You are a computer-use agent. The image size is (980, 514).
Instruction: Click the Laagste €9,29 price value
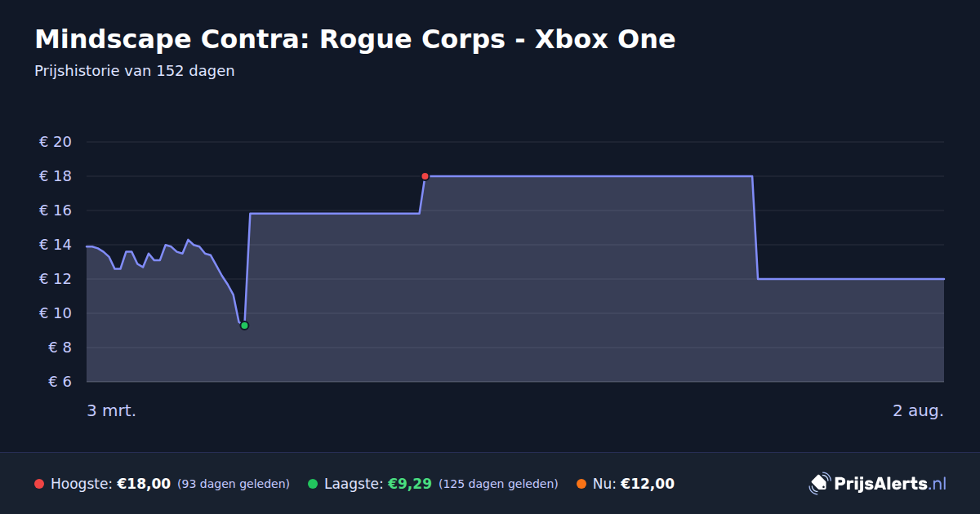coord(409,484)
